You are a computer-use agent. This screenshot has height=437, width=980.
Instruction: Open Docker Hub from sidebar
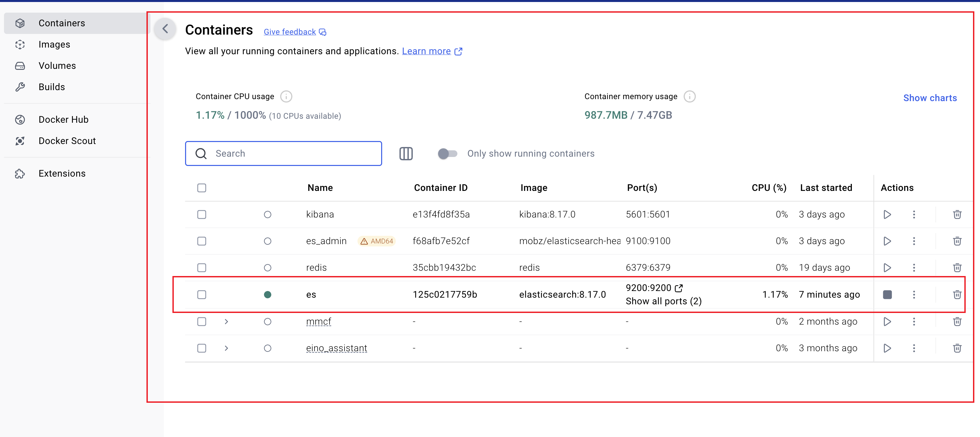[x=77, y=120]
